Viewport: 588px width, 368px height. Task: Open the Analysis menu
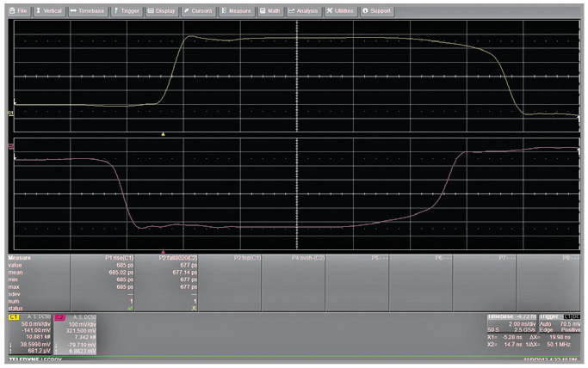pyautogui.click(x=303, y=10)
